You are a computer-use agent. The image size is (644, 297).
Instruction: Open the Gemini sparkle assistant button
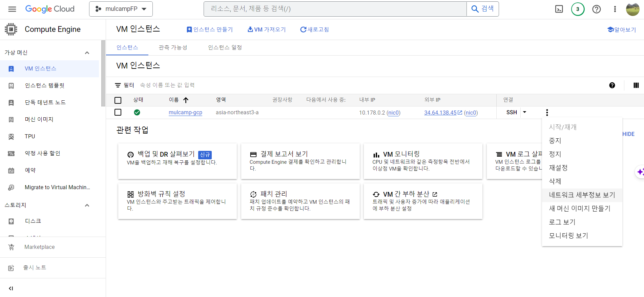pos(640,172)
